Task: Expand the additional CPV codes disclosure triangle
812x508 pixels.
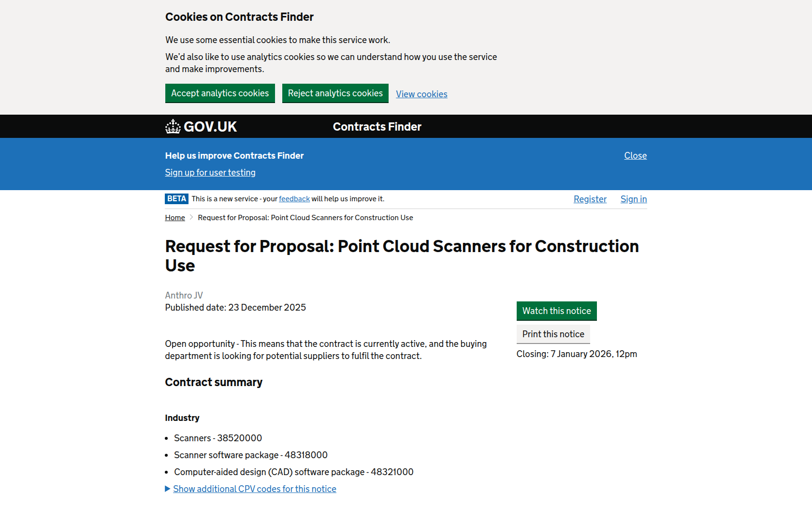Action: [x=168, y=489]
